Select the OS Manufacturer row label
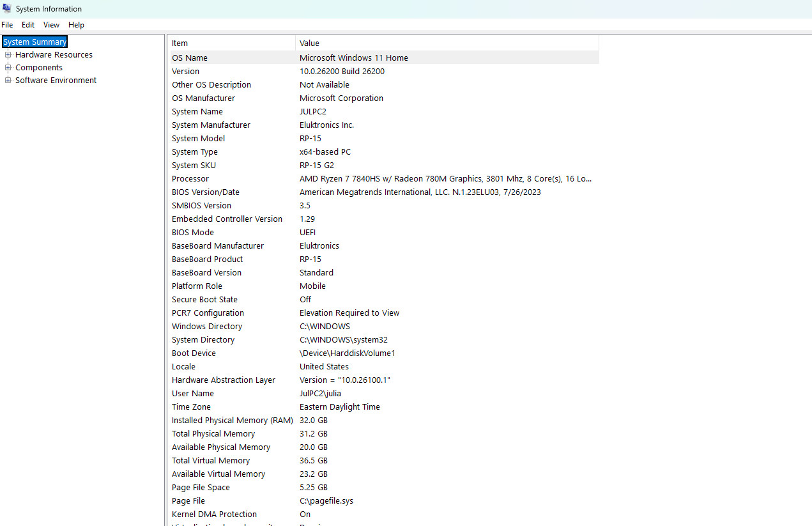This screenshot has width=812, height=526. coord(203,98)
